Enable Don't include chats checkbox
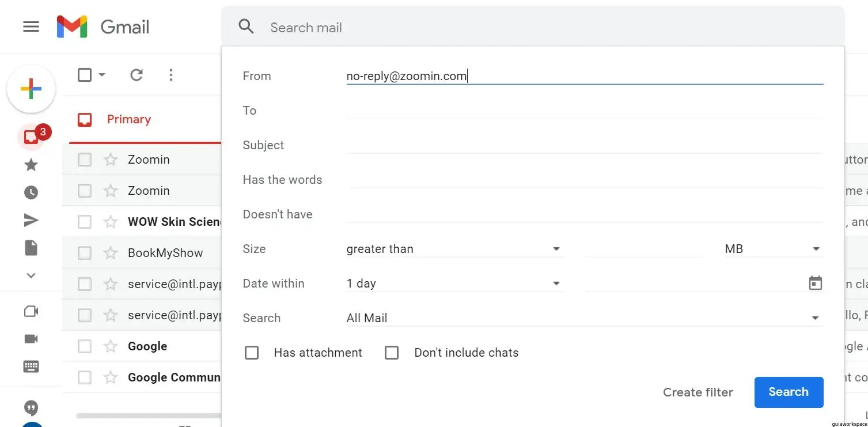The height and width of the screenshot is (427, 868). pyautogui.click(x=392, y=353)
